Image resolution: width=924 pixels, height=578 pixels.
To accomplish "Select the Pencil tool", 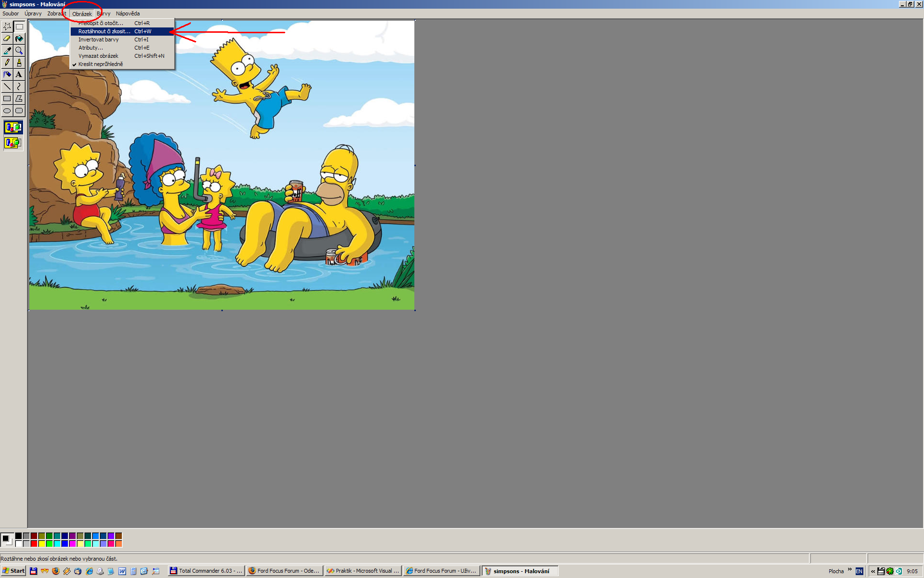I will (x=7, y=63).
